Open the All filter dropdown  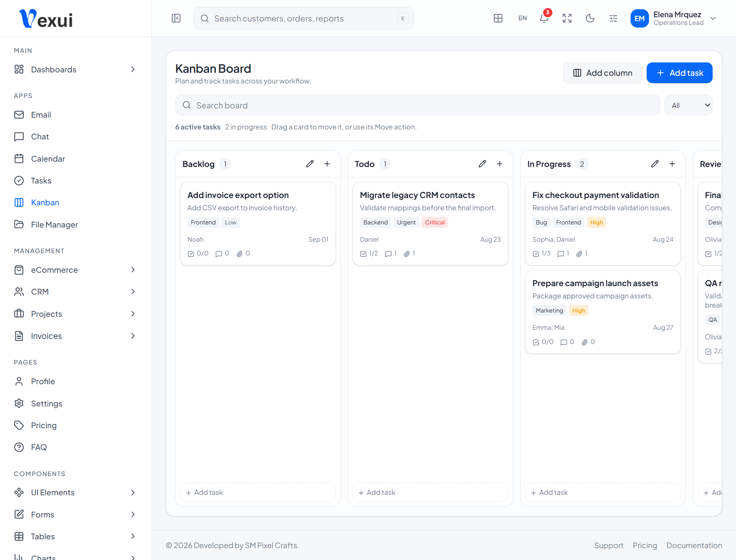click(688, 105)
